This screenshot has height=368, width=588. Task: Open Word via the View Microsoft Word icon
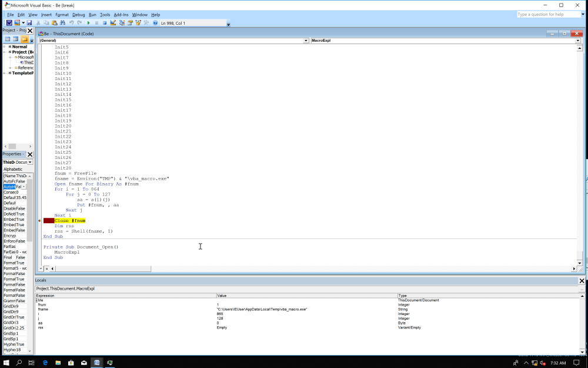click(9, 22)
